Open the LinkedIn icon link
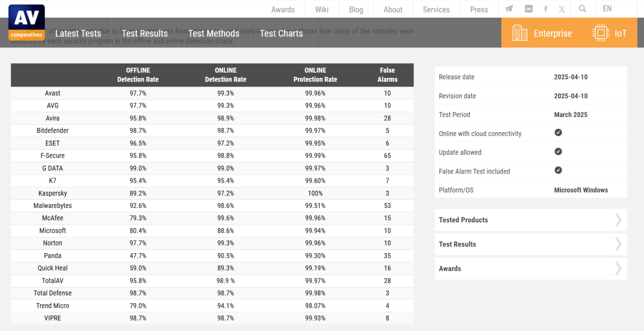Viewport: 644px width, 331px height. pos(529,9)
